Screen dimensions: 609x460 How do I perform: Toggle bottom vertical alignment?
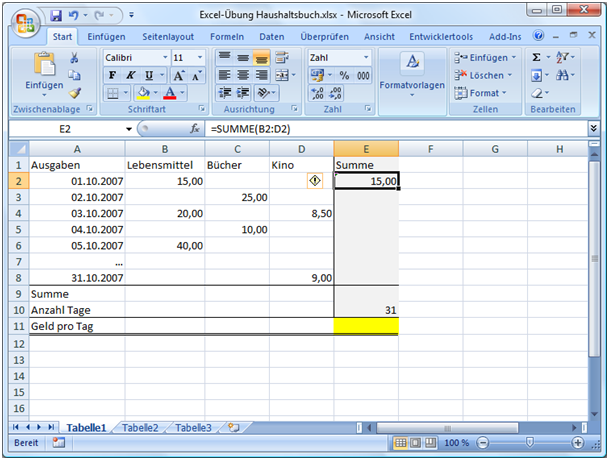(262, 57)
